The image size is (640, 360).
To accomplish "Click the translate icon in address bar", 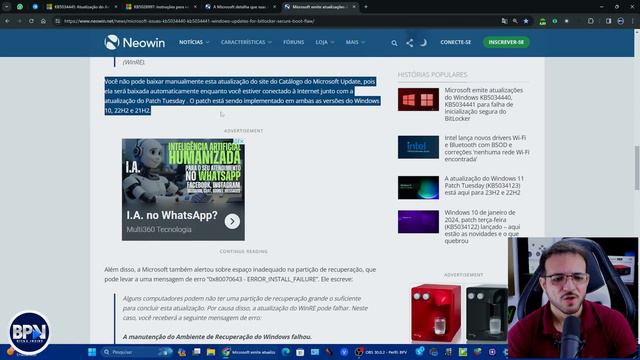I will tap(504, 21).
